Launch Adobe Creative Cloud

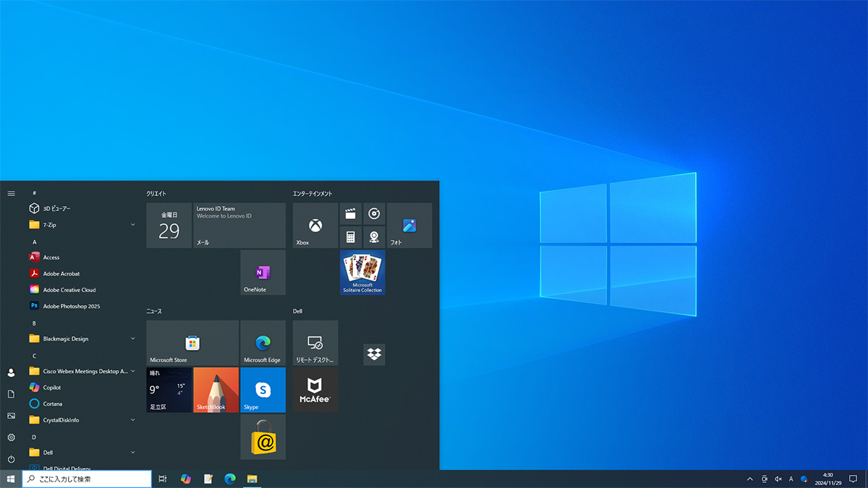tap(81, 290)
